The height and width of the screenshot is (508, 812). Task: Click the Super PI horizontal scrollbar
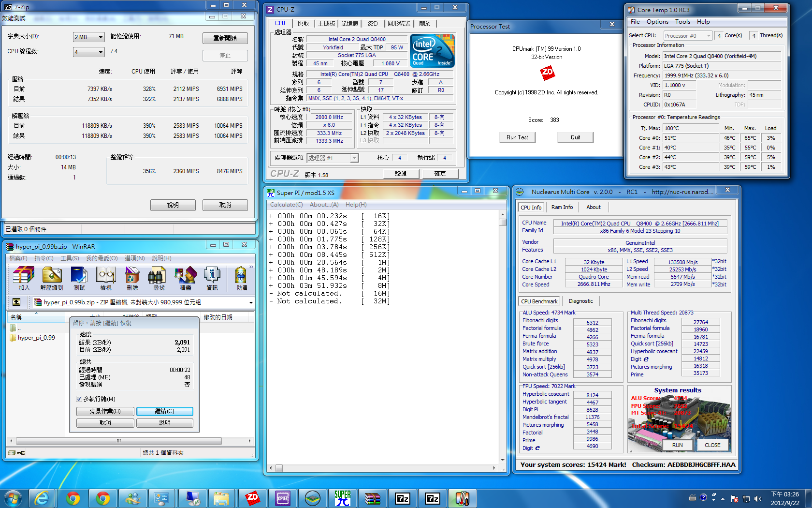(382, 468)
